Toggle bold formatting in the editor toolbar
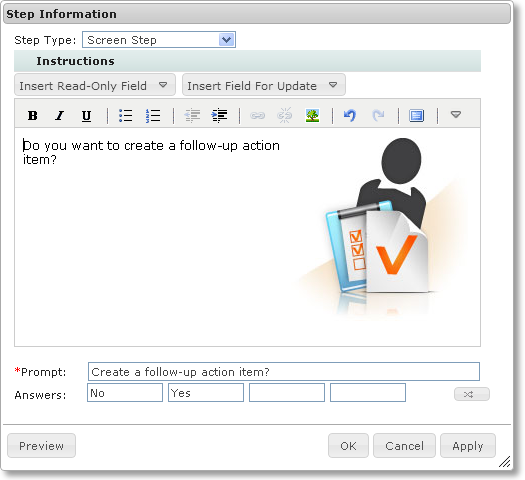 tap(32, 115)
